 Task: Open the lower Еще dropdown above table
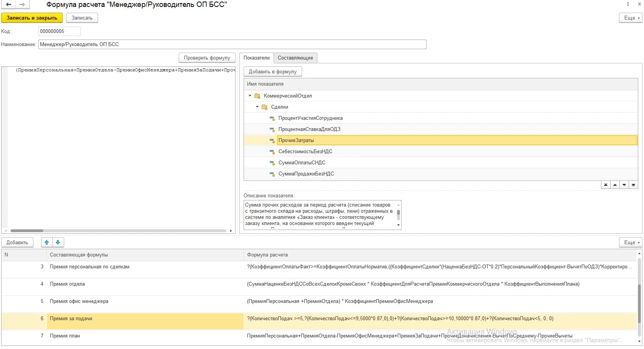(x=630, y=242)
